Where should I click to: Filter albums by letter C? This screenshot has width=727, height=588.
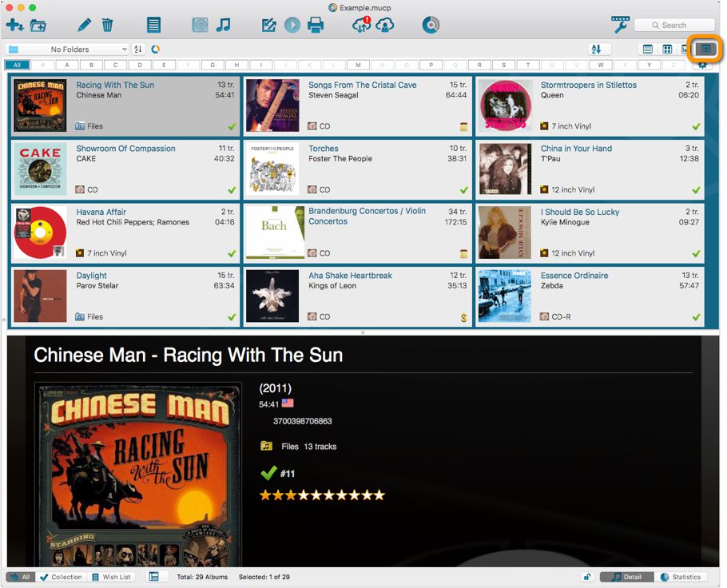pos(116,65)
